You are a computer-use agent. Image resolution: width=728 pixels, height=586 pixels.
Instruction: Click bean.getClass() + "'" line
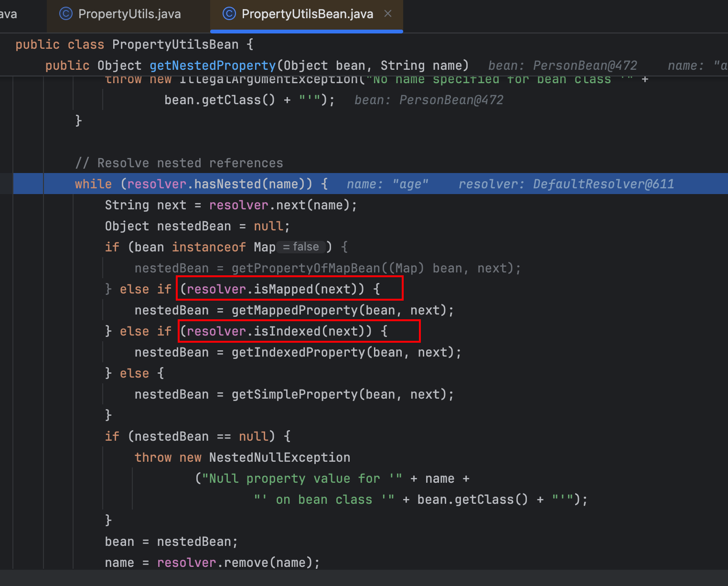(249, 100)
